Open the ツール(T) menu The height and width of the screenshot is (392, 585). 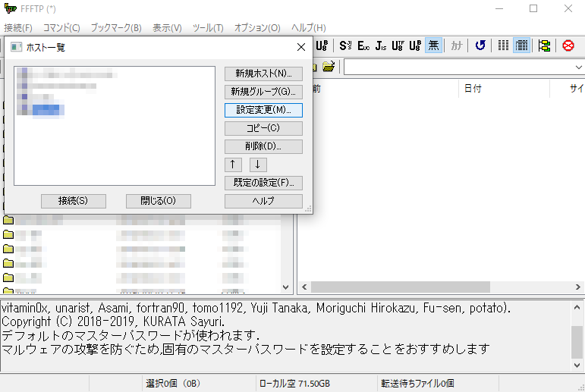coord(208,27)
